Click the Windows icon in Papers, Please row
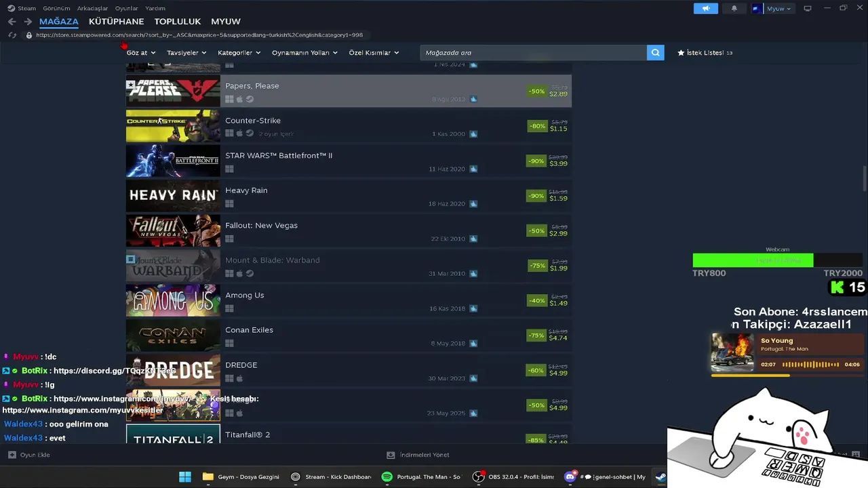The image size is (868, 488). 229,99
